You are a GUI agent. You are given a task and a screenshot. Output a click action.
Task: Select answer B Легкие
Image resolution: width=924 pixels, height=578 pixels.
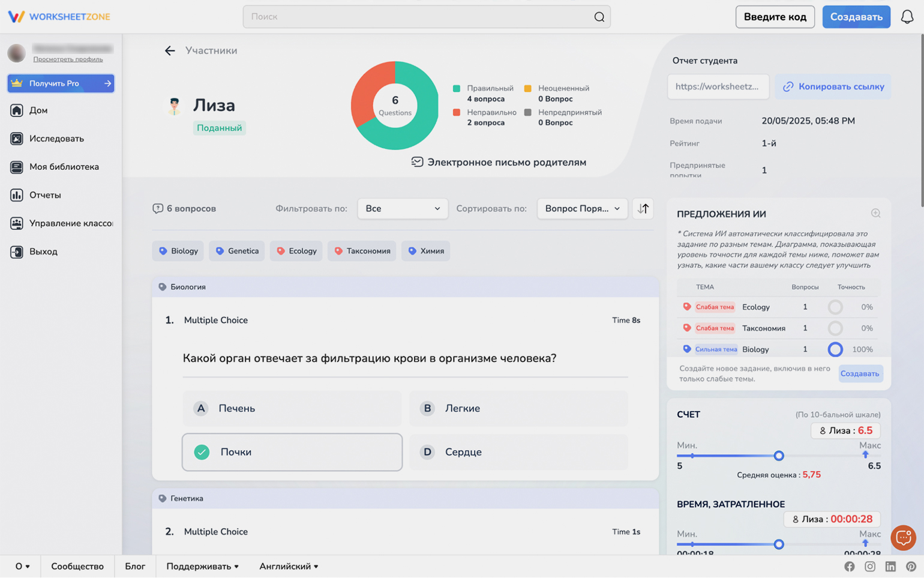(x=518, y=409)
